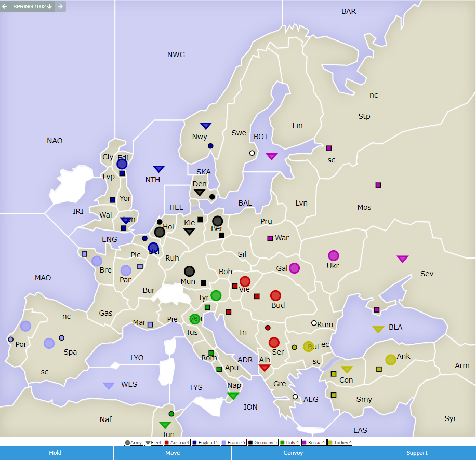Viewport: 476px width, 461px height.
Task: Select the English fleet in NTH
Action: tap(158, 169)
